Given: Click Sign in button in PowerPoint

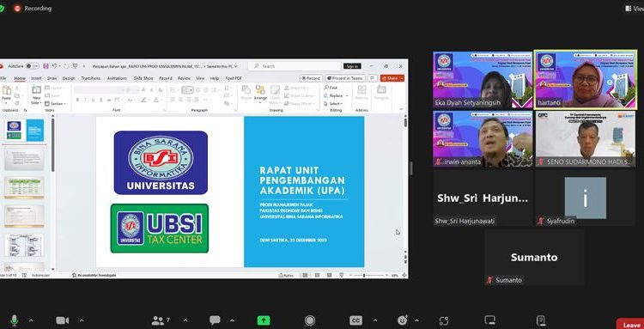Looking at the screenshot, I should tap(352, 66).
